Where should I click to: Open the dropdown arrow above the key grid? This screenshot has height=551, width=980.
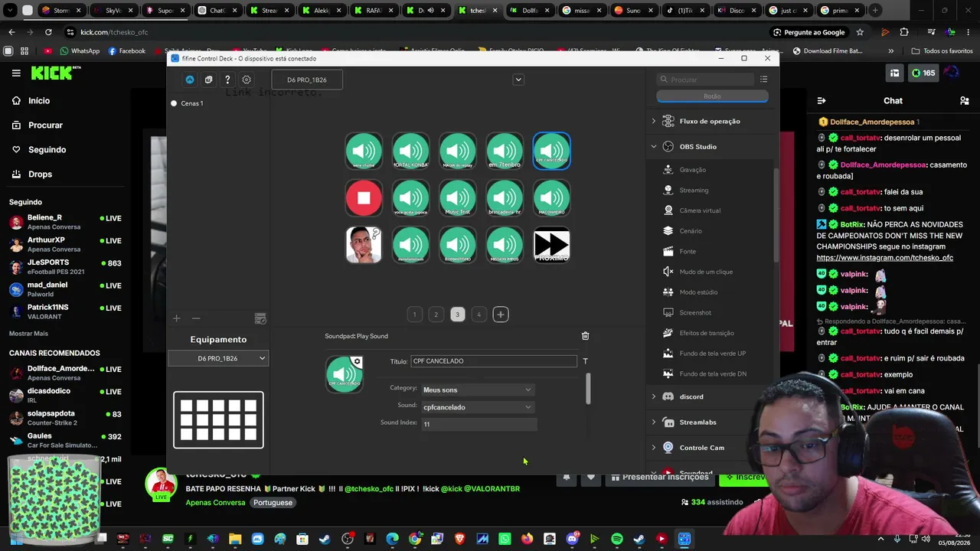[518, 80]
